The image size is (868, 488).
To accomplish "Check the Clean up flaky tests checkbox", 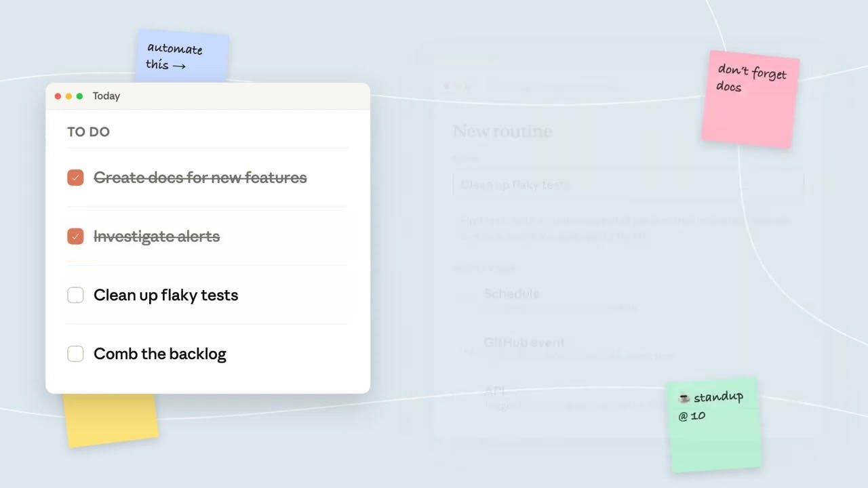I will [x=75, y=295].
